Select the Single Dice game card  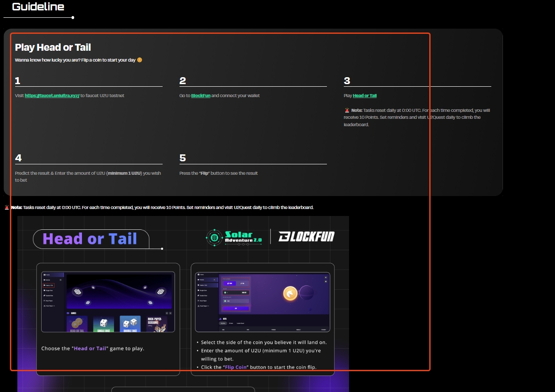pos(104,323)
